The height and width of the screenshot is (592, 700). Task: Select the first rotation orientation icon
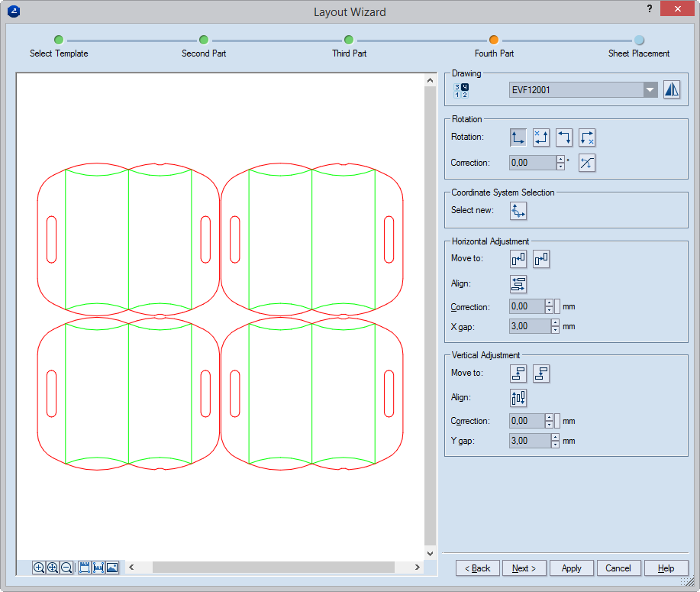(x=518, y=137)
